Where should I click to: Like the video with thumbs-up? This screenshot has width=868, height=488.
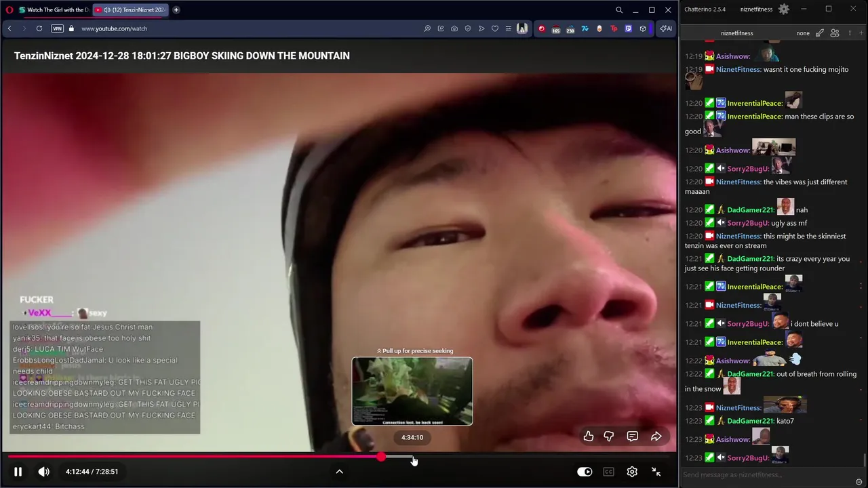coord(589,436)
